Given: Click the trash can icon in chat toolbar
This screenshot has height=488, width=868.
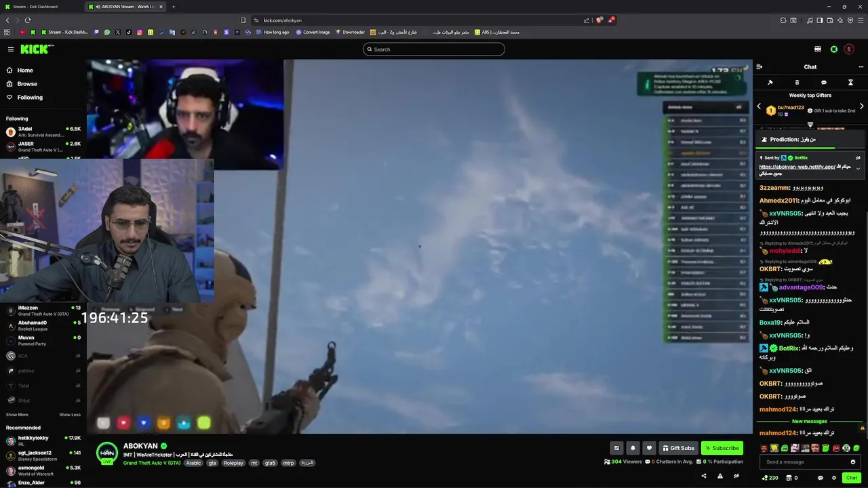Looking at the screenshot, I should click(x=797, y=83).
